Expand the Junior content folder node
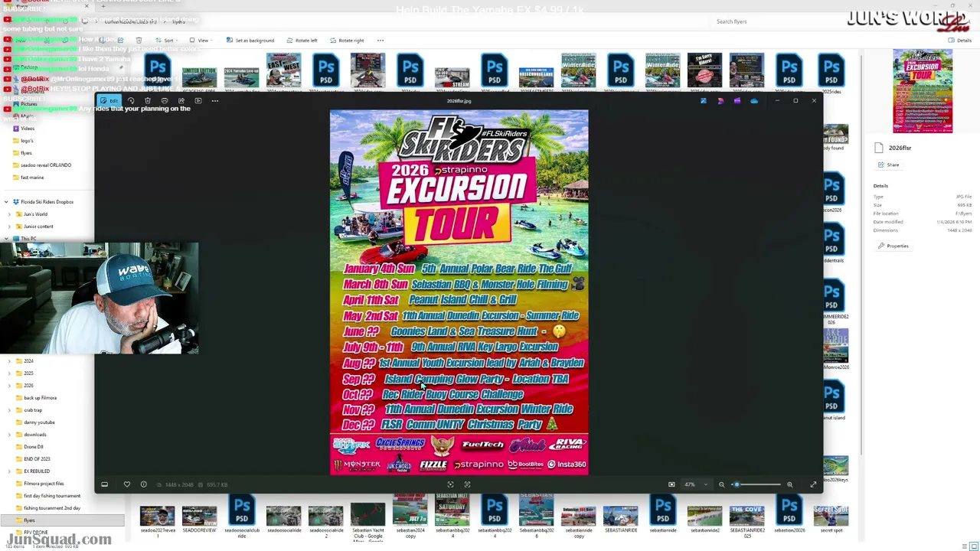 (9, 227)
